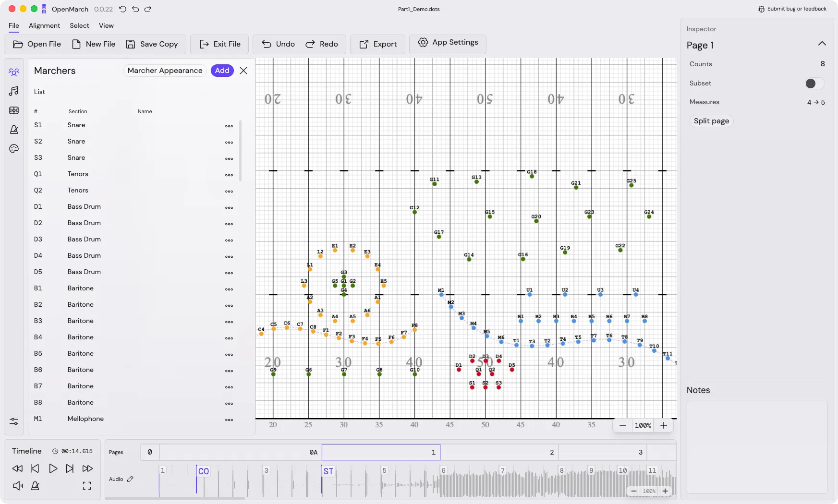This screenshot has width=838, height=504.
Task: Mute the audio with speaker icon
Action: tap(18, 486)
